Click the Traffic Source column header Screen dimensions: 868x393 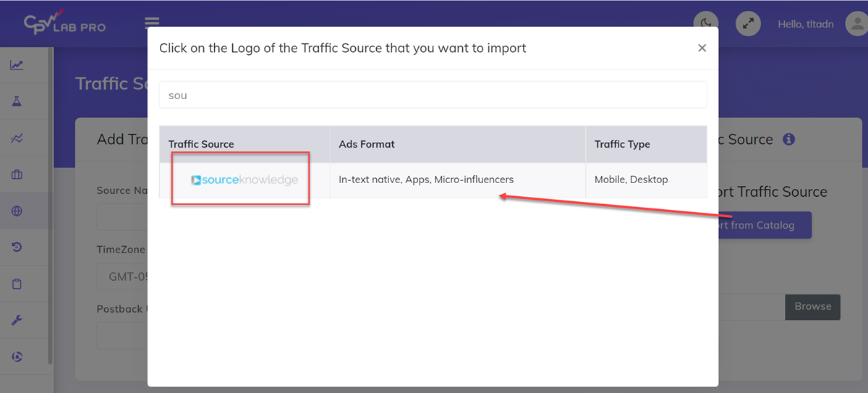click(x=244, y=144)
